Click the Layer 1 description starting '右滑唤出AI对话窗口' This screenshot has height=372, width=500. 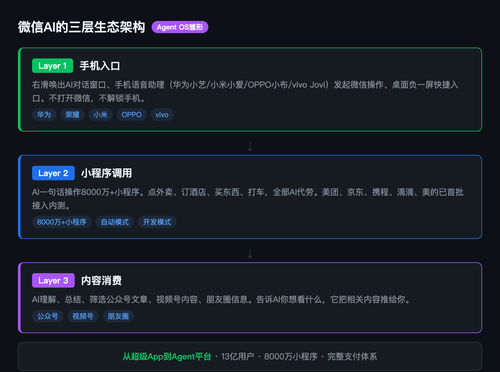tap(245, 91)
